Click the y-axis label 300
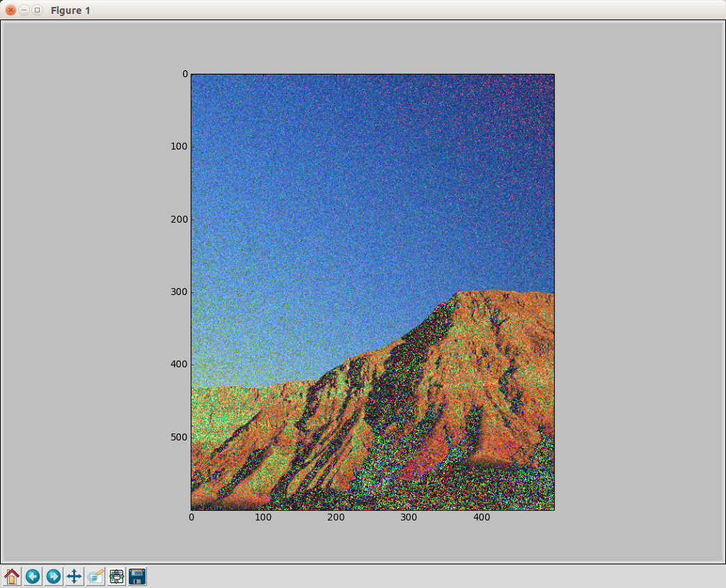The height and width of the screenshot is (588, 726). click(179, 292)
